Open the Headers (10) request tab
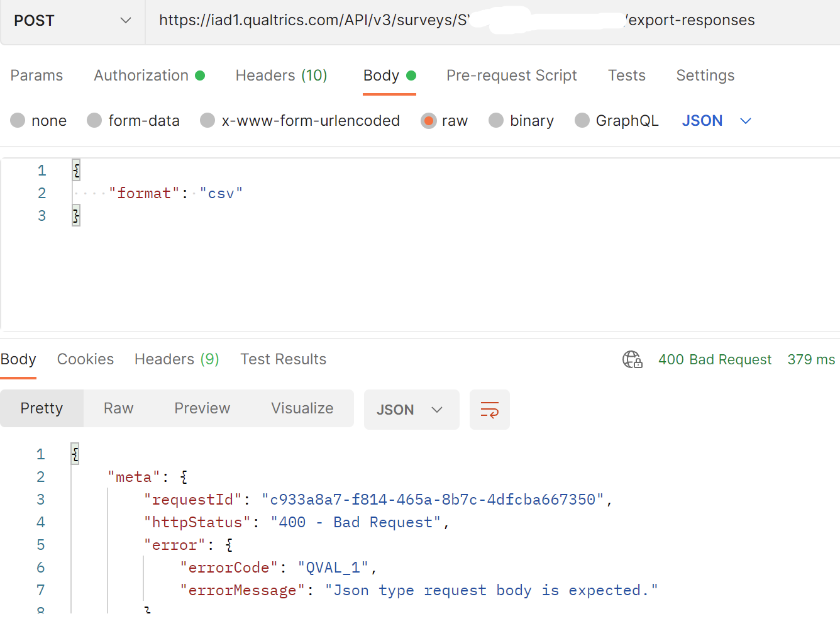This screenshot has width=840, height=621. (x=281, y=76)
